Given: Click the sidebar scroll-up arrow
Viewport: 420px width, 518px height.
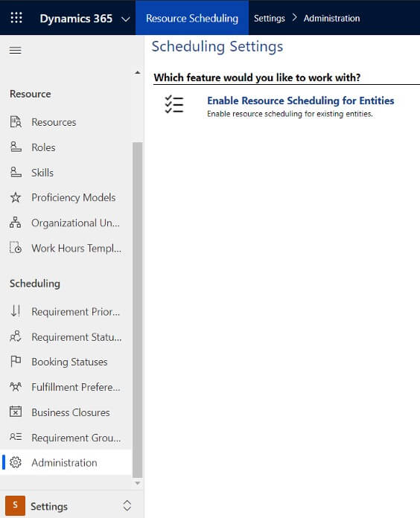Looking at the screenshot, I should pos(138,72).
